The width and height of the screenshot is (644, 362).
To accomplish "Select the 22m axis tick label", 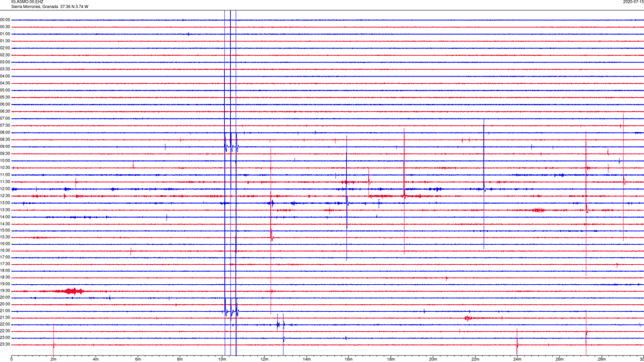I will point(475,359).
